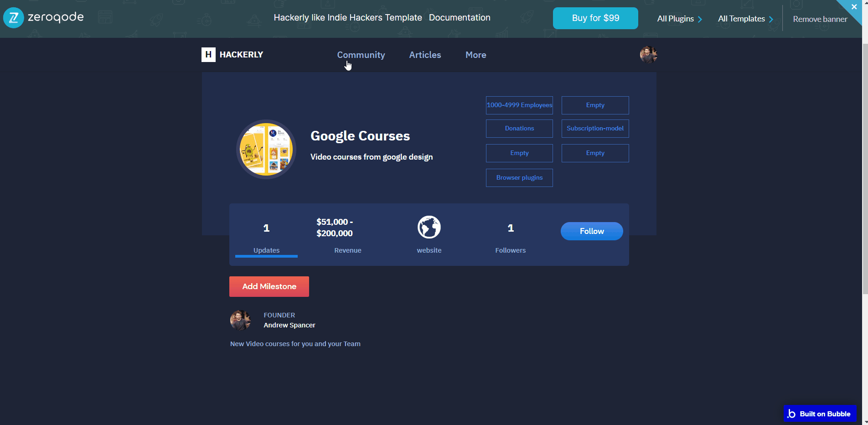Click Andrew Spancer founder avatar

click(240, 320)
